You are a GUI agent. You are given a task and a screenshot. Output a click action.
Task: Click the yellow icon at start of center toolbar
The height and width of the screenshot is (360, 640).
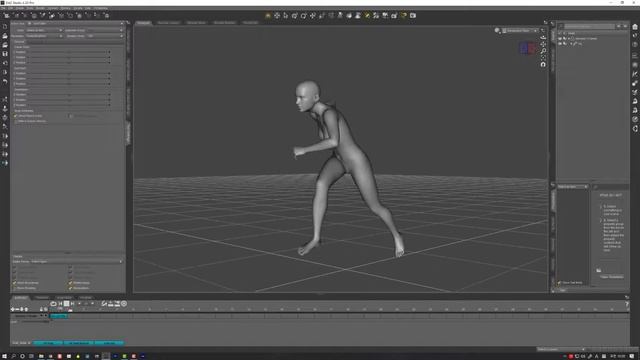click(268, 16)
